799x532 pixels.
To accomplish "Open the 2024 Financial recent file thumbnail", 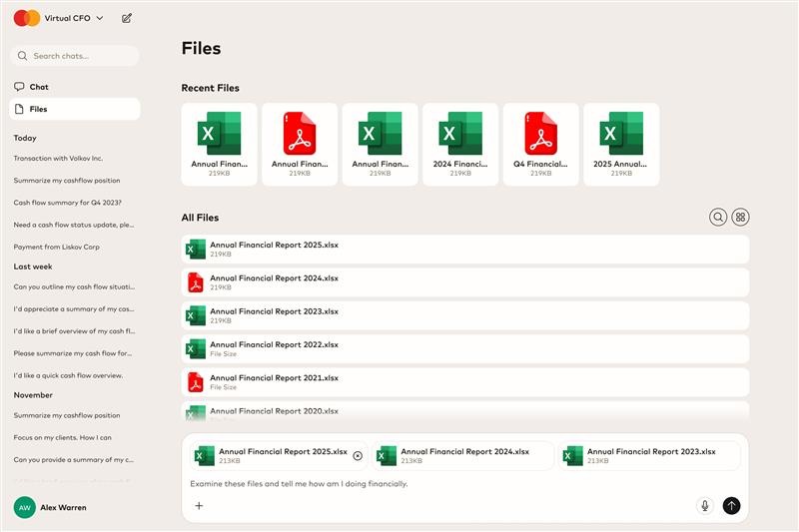I will tap(460, 144).
